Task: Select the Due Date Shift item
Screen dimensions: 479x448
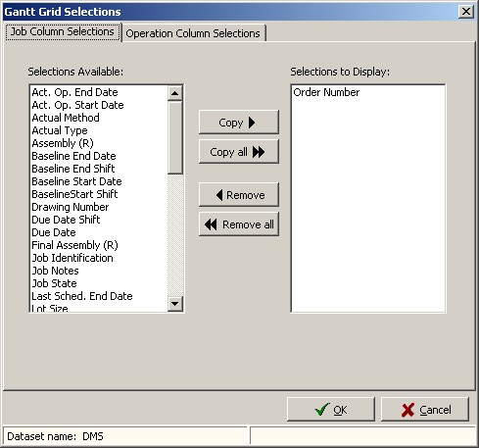Action: [x=66, y=220]
